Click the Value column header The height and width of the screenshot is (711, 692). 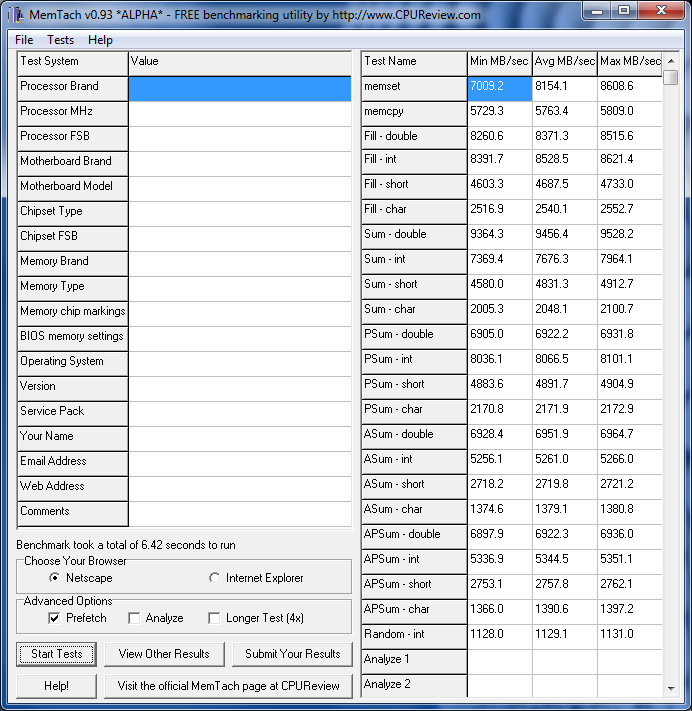pos(240,63)
